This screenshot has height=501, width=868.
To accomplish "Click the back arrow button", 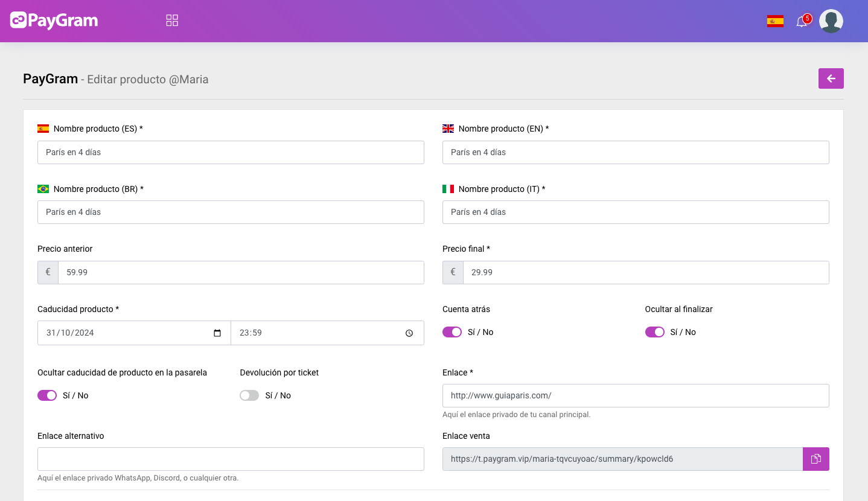I will (x=831, y=78).
